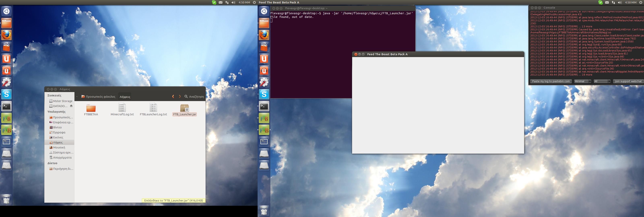Click terminal text 'File found, out of date.'
The height and width of the screenshot is (217, 644).
point(292,17)
